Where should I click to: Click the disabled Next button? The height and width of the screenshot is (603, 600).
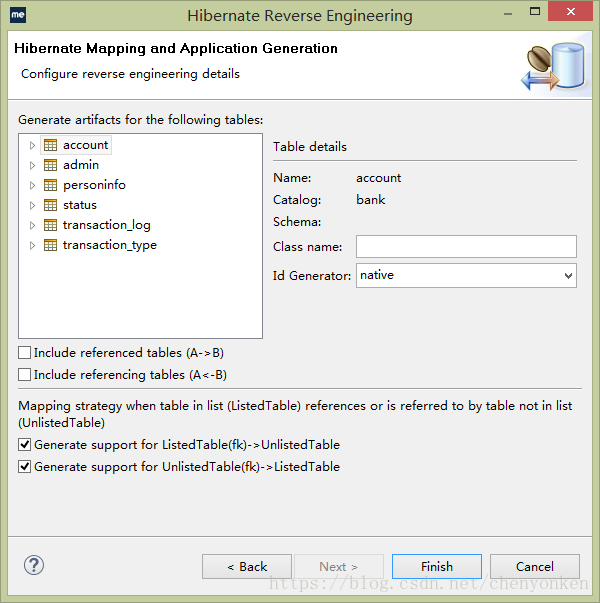(x=339, y=566)
